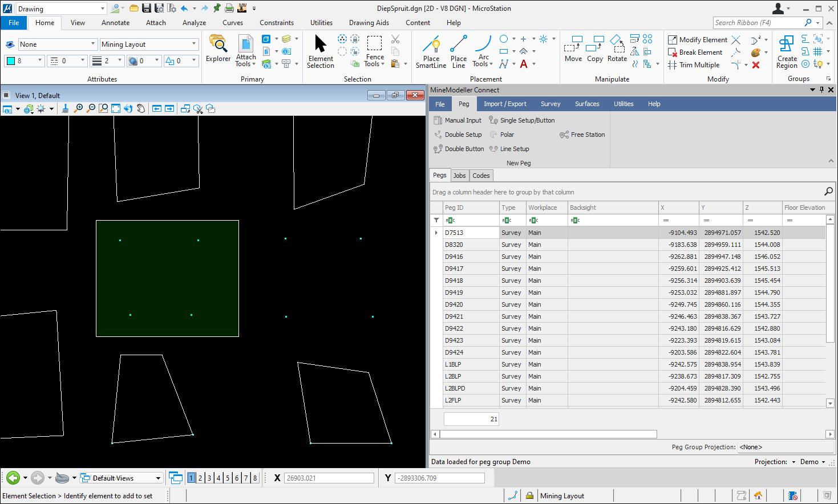Click the Zoom In magnifier icon
The width and height of the screenshot is (838, 504).
pyautogui.click(x=79, y=108)
